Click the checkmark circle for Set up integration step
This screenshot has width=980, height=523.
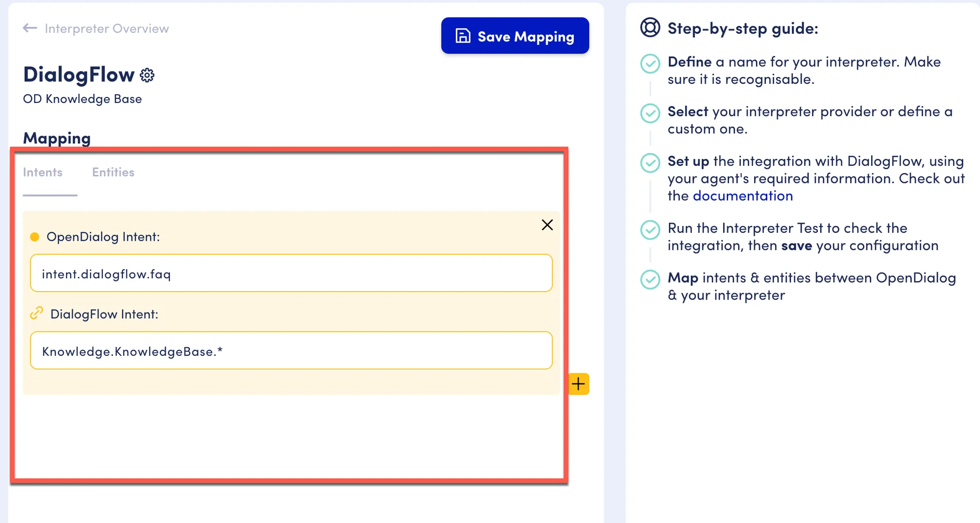click(x=650, y=163)
